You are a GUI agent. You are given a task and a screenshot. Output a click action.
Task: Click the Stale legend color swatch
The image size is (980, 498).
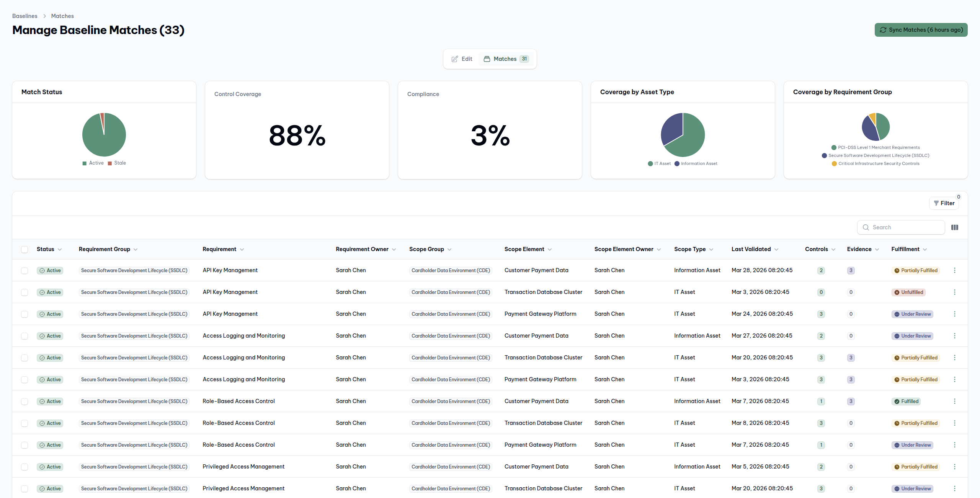tap(110, 163)
